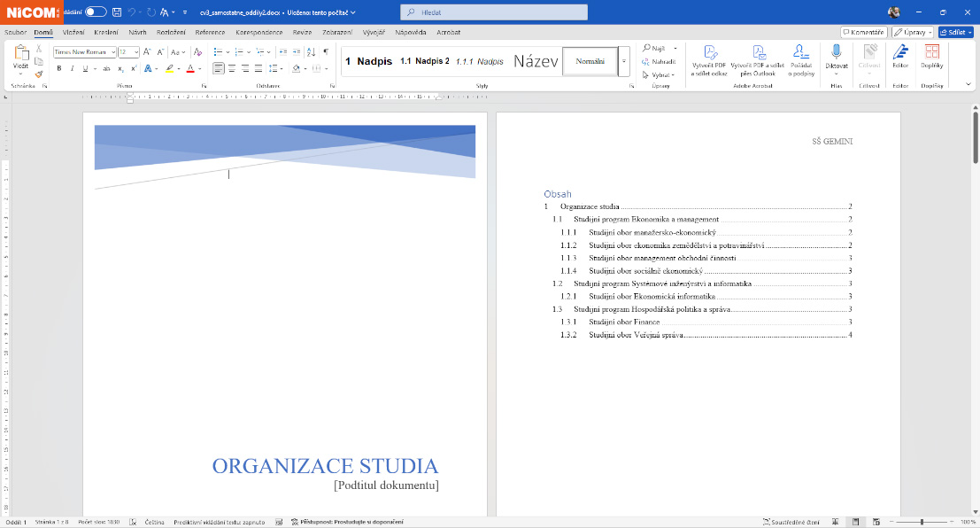980x528 pixels.
Task: Click the Komentáře button
Action: 864,32
